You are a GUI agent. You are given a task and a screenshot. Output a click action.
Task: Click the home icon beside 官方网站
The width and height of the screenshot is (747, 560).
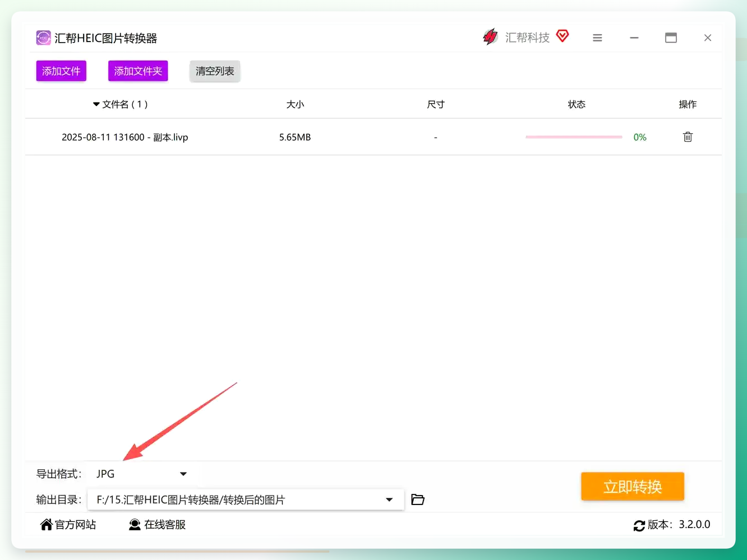47,524
